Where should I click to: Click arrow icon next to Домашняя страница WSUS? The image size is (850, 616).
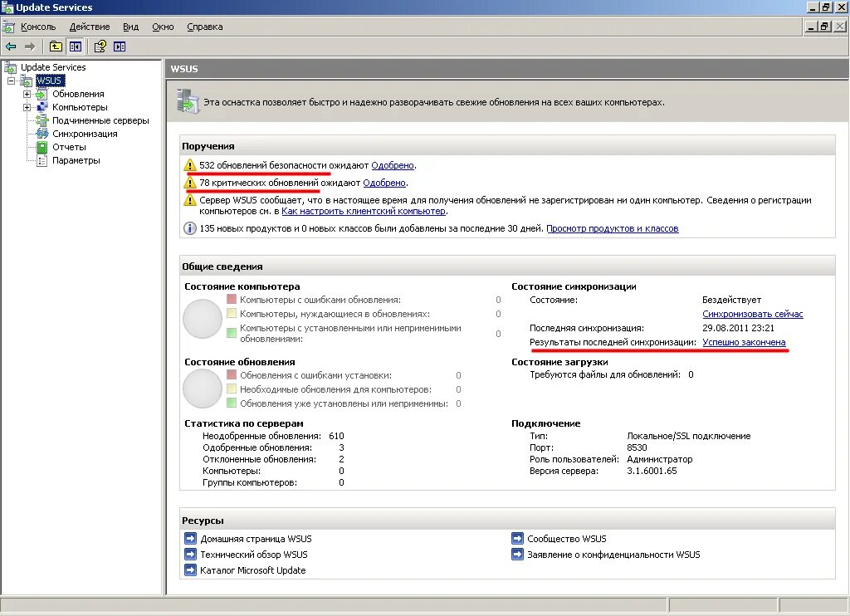pos(190,539)
